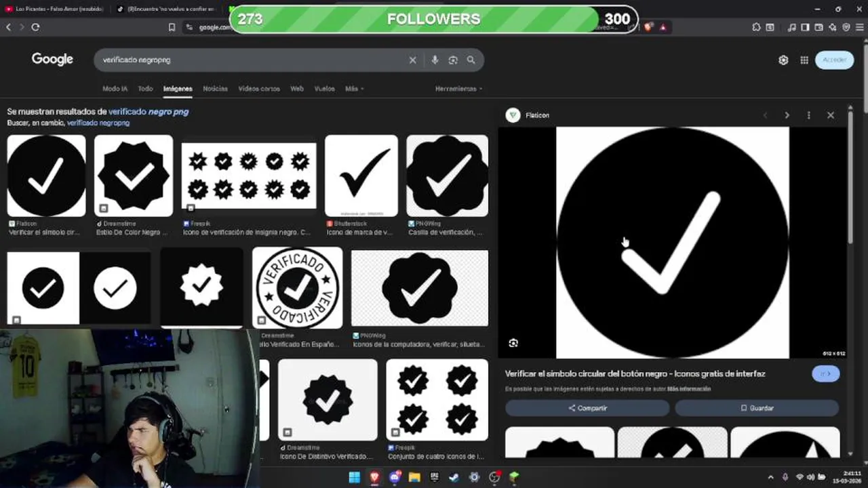The height and width of the screenshot is (488, 868).
Task: Visit the image source with Ir button
Action: pos(825,373)
